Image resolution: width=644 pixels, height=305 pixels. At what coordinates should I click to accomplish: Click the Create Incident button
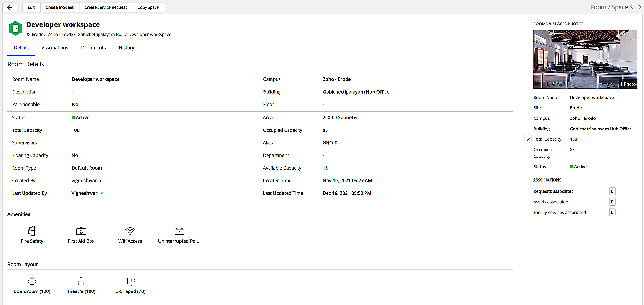click(x=60, y=7)
